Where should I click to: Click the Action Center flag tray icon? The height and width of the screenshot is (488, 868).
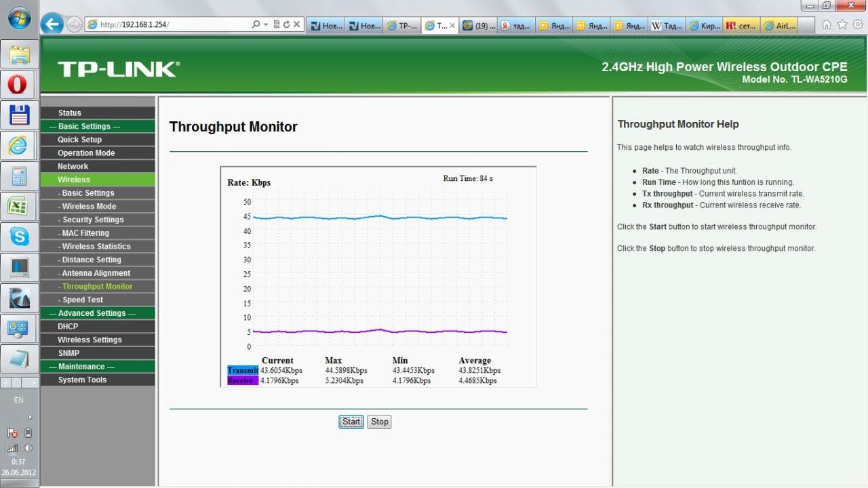[13, 433]
